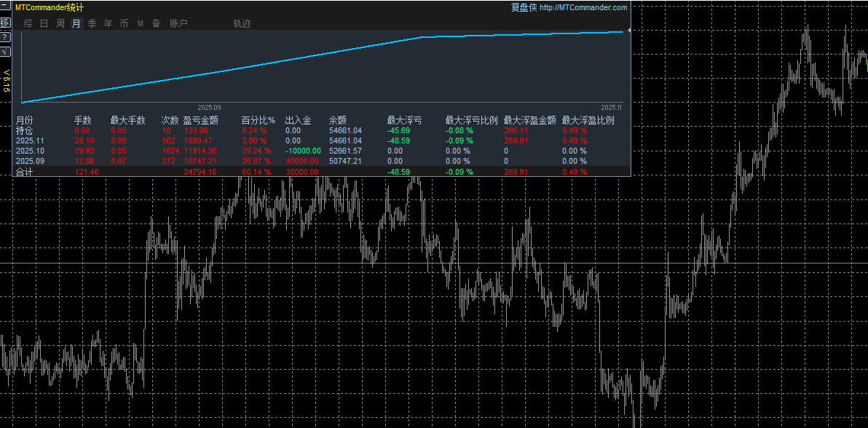Click the V 5.15 version label
The image size is (868, 428).
[6, 81]
